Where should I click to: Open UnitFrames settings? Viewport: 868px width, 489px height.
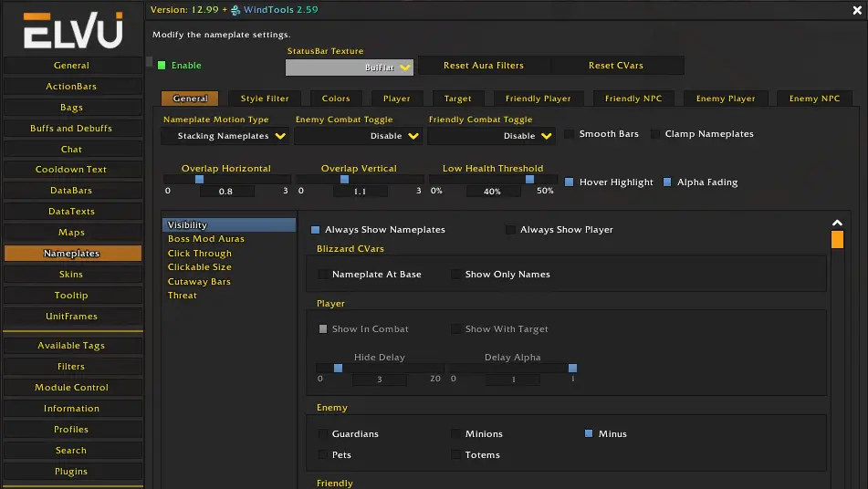[72, 317]
